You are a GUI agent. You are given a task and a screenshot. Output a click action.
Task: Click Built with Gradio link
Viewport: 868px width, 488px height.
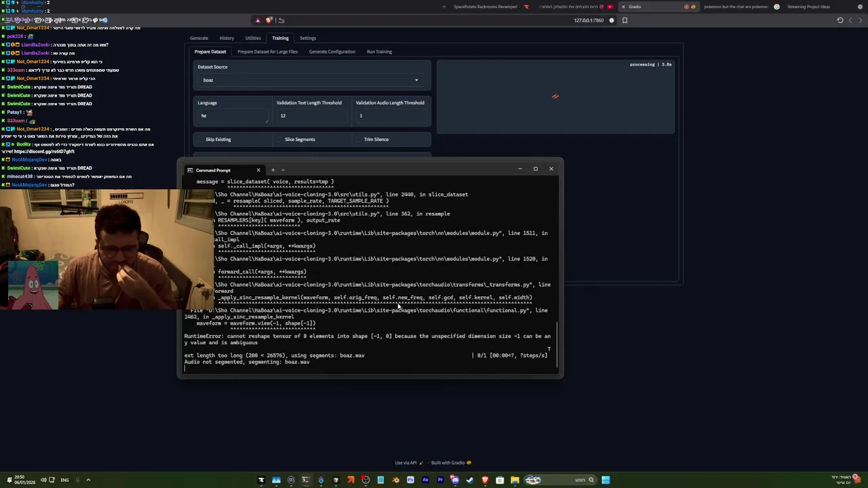coord(451,463)
